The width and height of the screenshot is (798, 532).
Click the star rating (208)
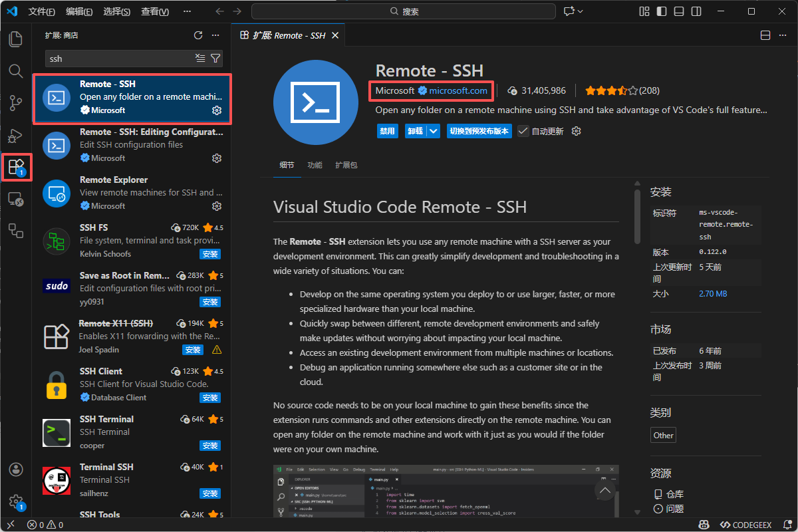point(622,90)
